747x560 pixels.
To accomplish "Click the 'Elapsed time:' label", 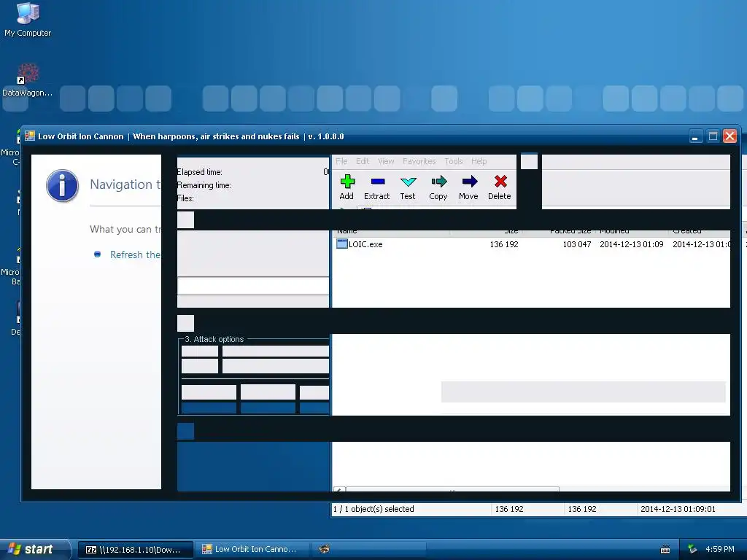I will click(x=200, y=172).
